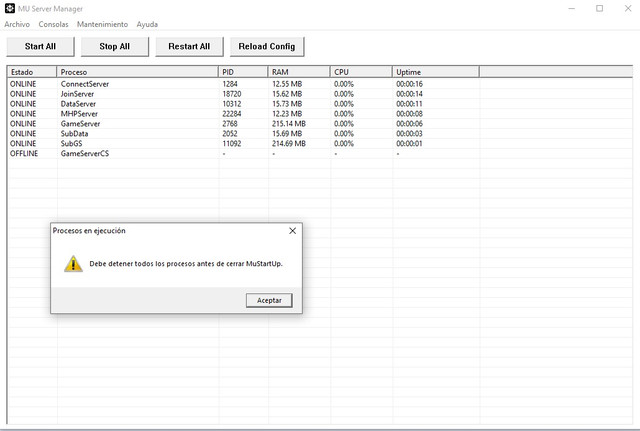Select the ConnectServer process row
The height and width of the screenshot is (431, 640).
[320, 84]
